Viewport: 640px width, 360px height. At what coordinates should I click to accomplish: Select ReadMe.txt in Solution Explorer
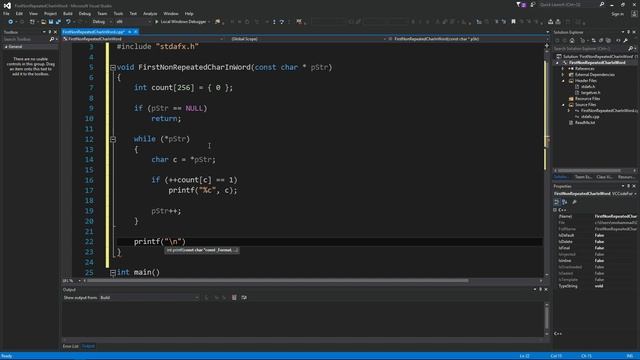click(585, 123)
